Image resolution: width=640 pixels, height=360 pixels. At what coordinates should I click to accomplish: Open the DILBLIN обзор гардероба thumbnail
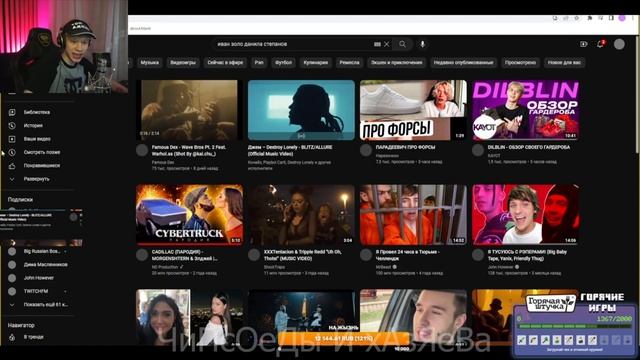pyautogui.click(x=525, y=110)
